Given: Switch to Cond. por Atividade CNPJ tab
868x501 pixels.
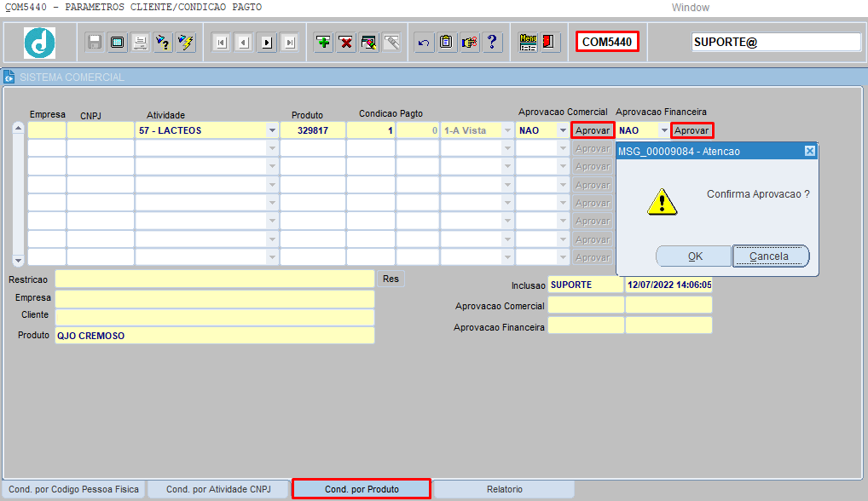Looking at the screenshot, I should tap(218, 489).
